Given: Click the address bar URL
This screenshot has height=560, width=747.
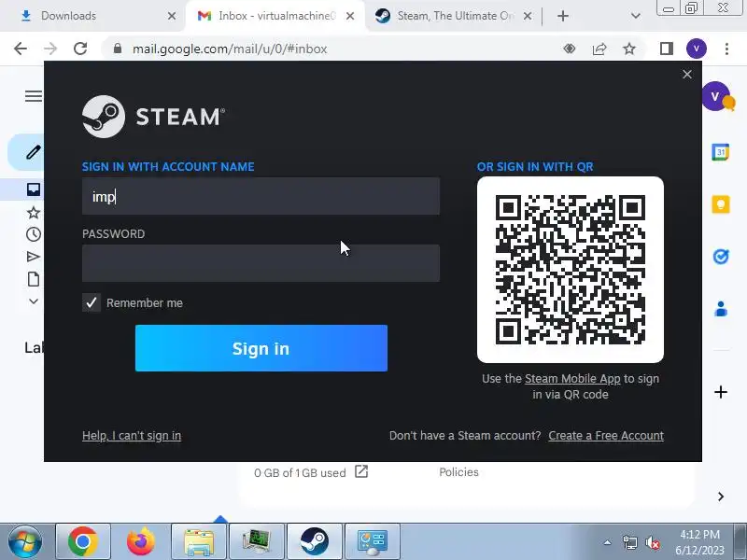Looking at the screenshot, I should 230,49.
